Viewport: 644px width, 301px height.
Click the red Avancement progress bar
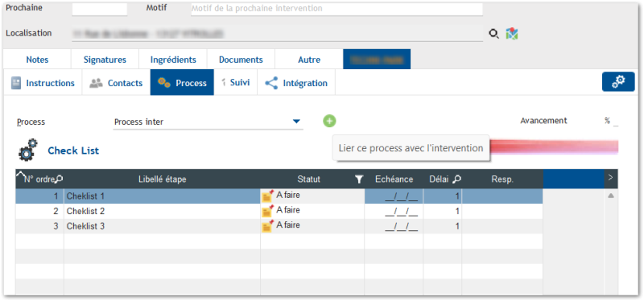(x=555, y=147)
